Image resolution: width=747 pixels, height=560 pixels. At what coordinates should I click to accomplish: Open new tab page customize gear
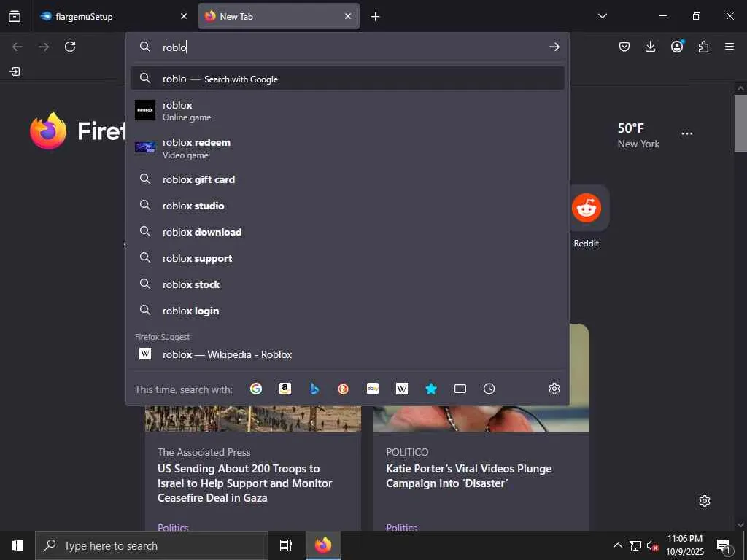point(705,501)
